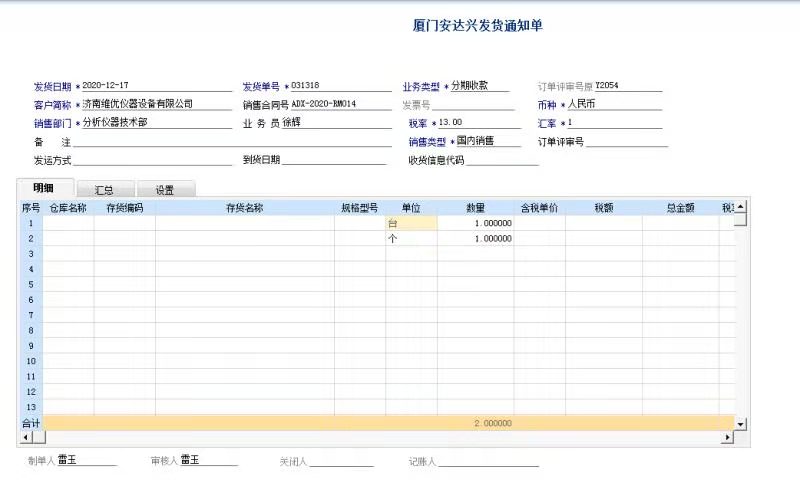Click the 税率 field 13.00
Viewport: 800px width, 496px height.
(x=479, y=122)
